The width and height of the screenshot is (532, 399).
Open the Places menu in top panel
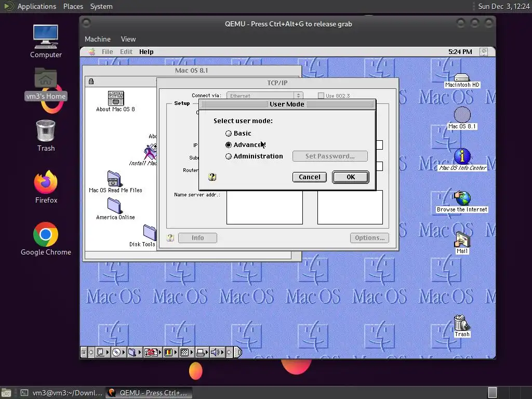tap(73, 6)
